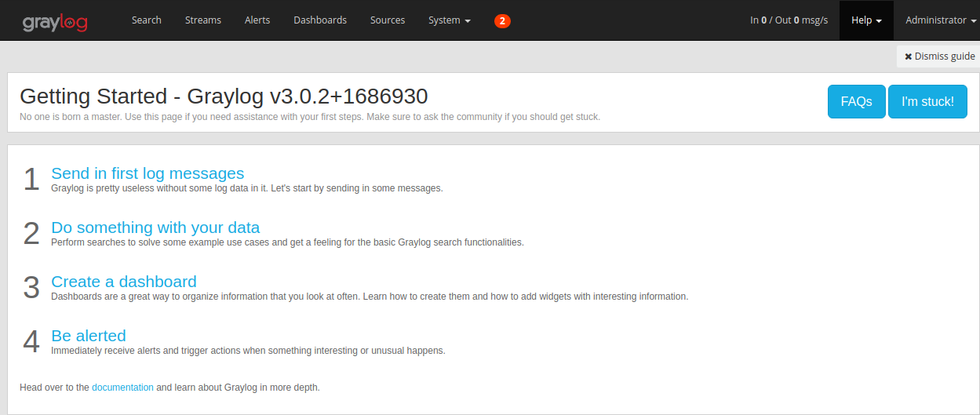The width and height of the screenshot is (980, 415).
Task: Open the Sources page
Action: tap(388, 20)
